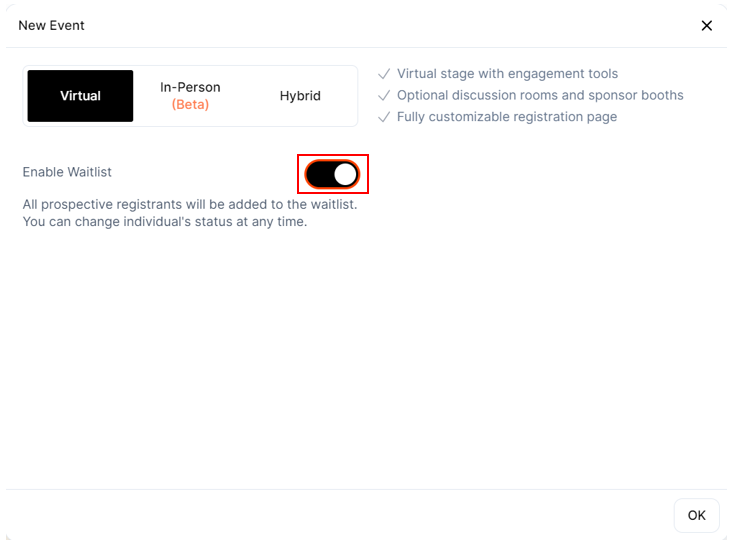Click the "All prospective registrants" description line
The image size is (736, 549).
[x=190, y=204]
